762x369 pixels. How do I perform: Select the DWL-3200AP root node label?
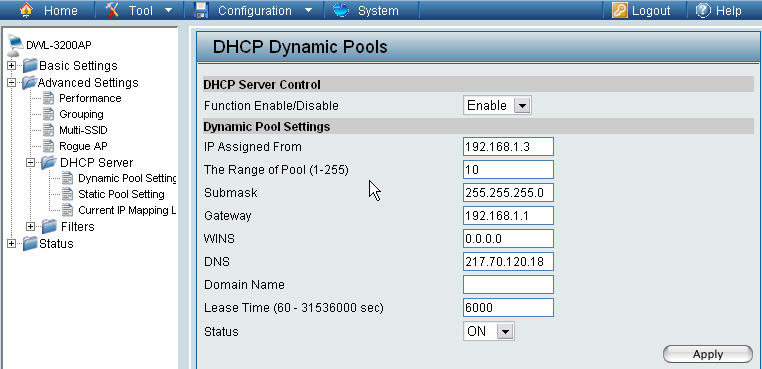tap(58, 45)
